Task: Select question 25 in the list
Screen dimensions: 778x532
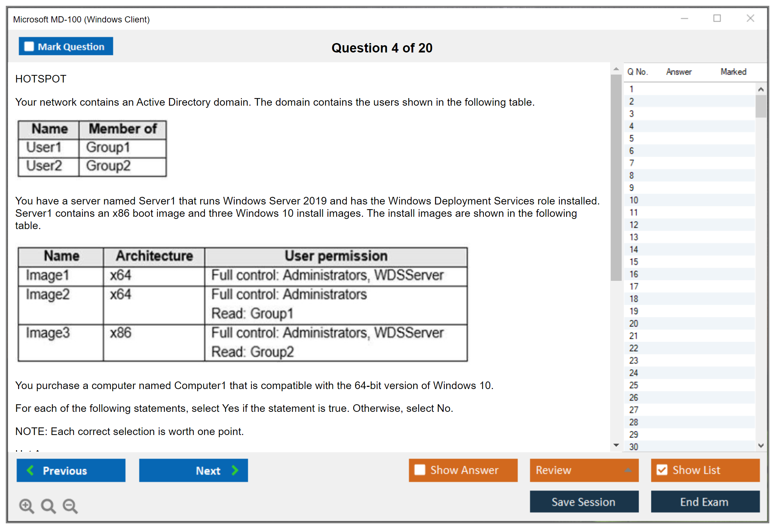Action: [x=634, y=385]
